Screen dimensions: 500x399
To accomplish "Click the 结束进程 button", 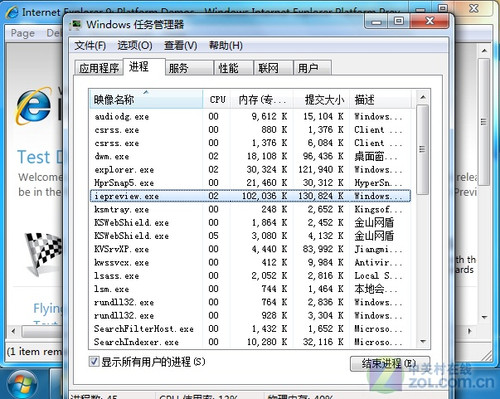I will coord(389,363).
